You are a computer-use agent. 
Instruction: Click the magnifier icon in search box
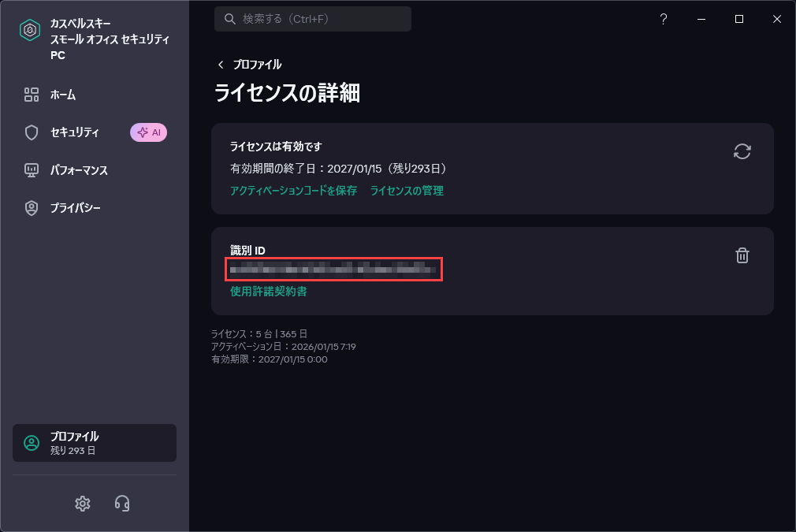tap(230, 19)
